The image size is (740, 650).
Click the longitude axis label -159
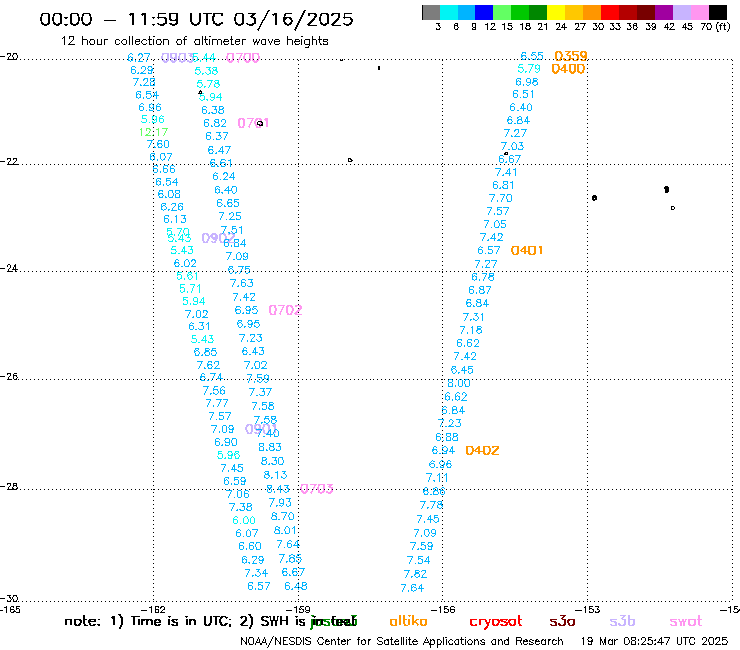tap(299, 609)
